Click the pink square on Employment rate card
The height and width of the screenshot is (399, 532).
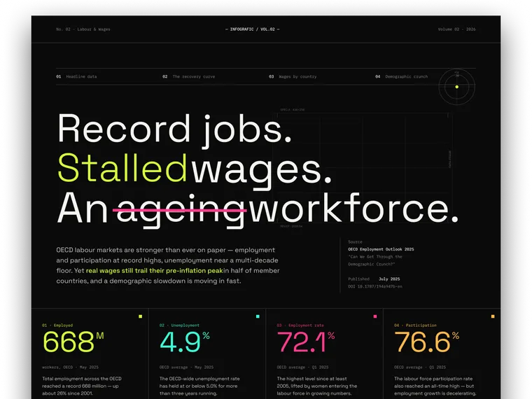pos(375,316)
